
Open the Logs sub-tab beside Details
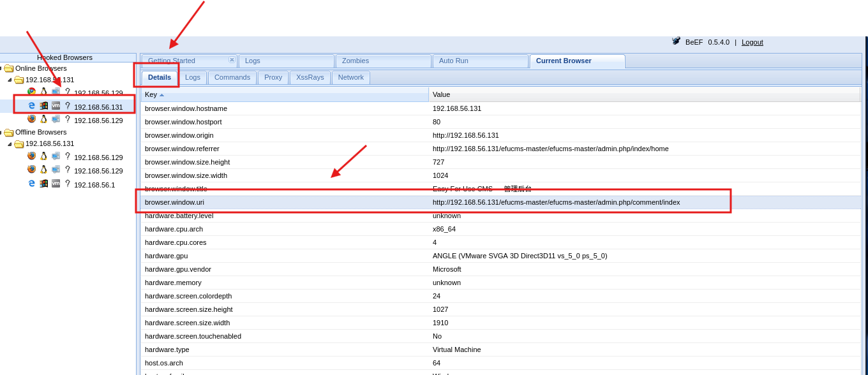point(193,77)
